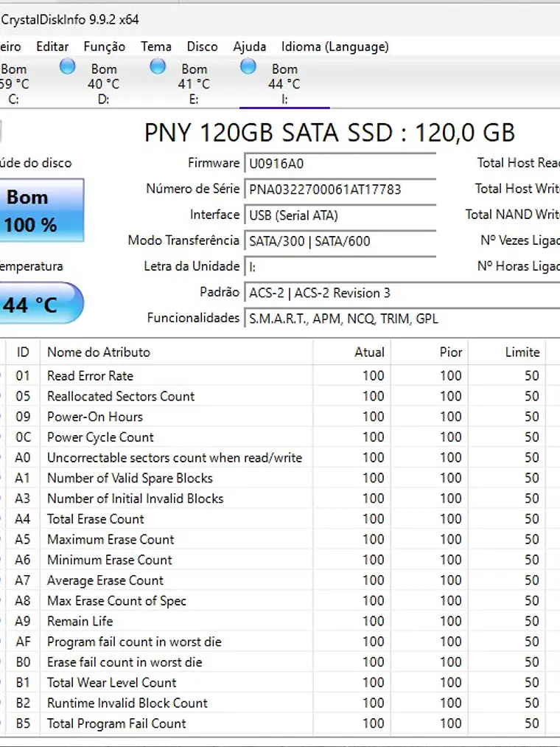Image resolution: width=560 pixels, height=747 pixels.
Task: Click the Letra da Unidade label
Action: tap(192, 266)
